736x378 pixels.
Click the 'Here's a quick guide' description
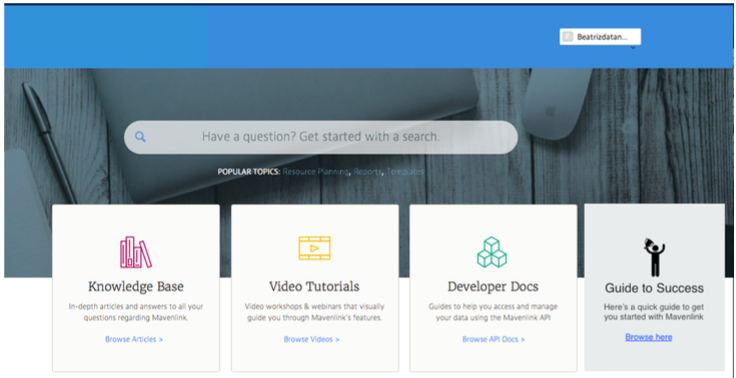point(654,312)
